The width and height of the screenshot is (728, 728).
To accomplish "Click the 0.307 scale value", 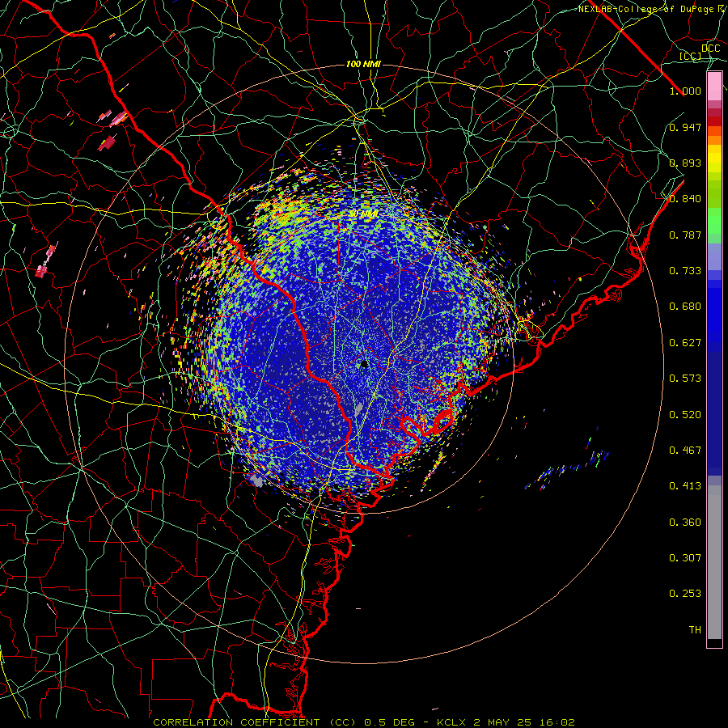I will pos(685,558).
